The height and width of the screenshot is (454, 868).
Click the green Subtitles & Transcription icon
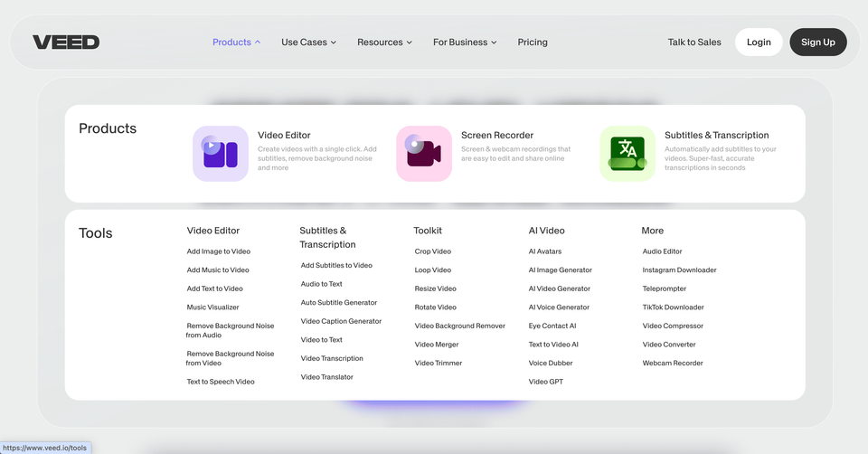(x=627, y=154)
